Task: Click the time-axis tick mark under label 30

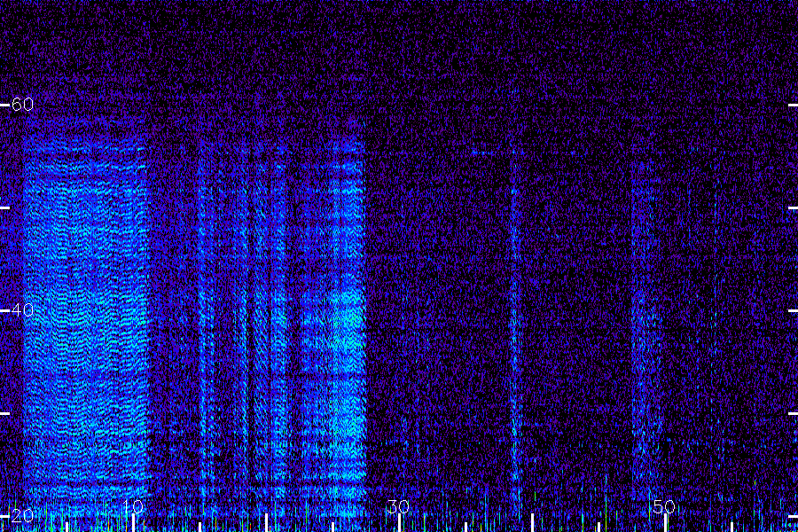Action: click(399, 523)
